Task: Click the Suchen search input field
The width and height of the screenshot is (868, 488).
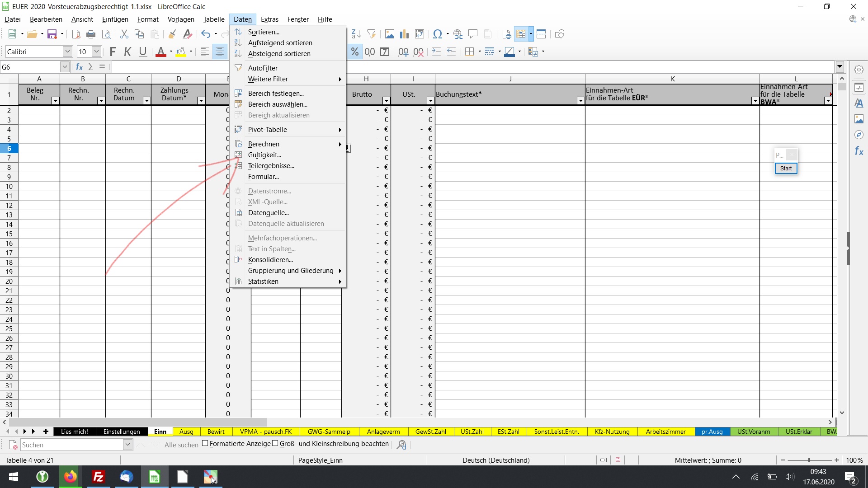Action: point(72,445)
